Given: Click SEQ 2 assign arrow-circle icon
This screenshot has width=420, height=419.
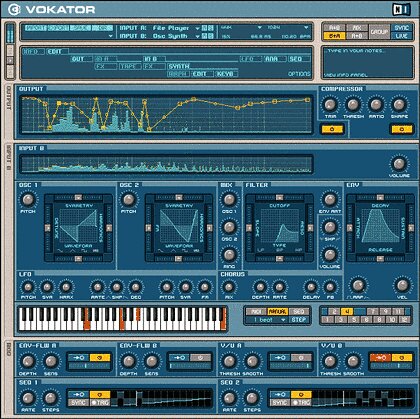Looking at the screenshot, I should pyautogui.click(x=280, y=395).
